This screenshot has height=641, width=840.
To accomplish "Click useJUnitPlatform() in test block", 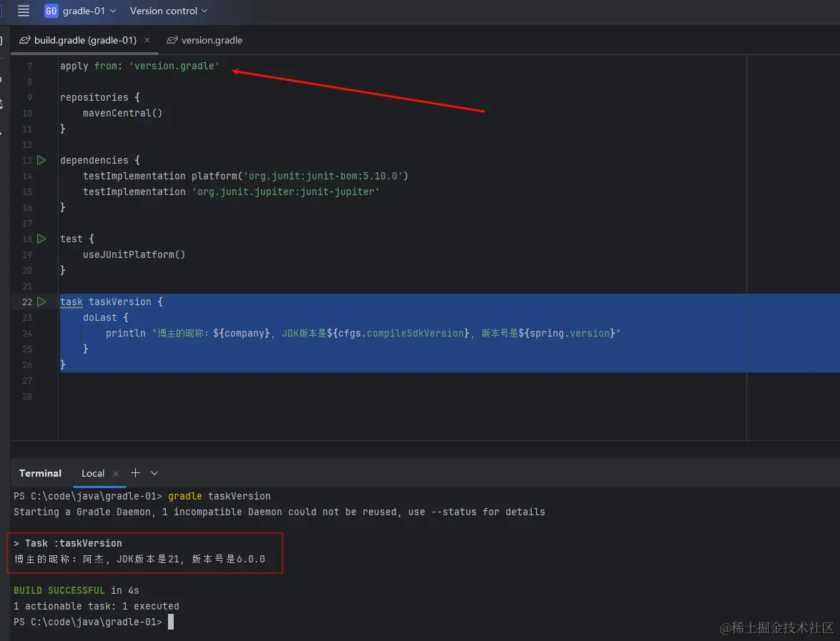I will click(134, 254).
